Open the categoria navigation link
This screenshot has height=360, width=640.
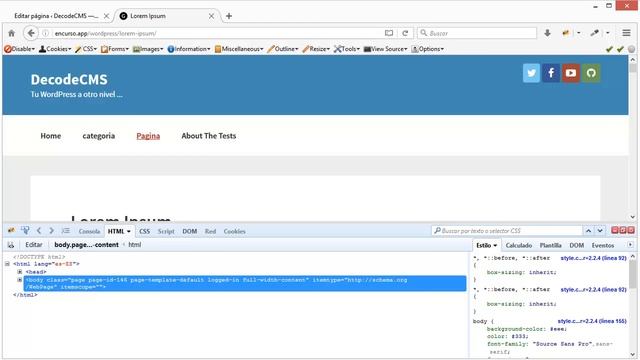(99, 136)
